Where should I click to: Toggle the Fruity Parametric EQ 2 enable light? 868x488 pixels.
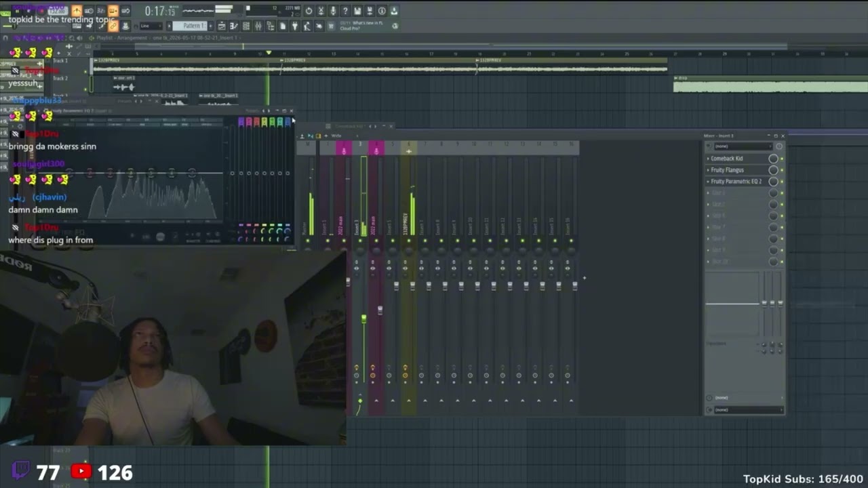[x=781, y=182]
